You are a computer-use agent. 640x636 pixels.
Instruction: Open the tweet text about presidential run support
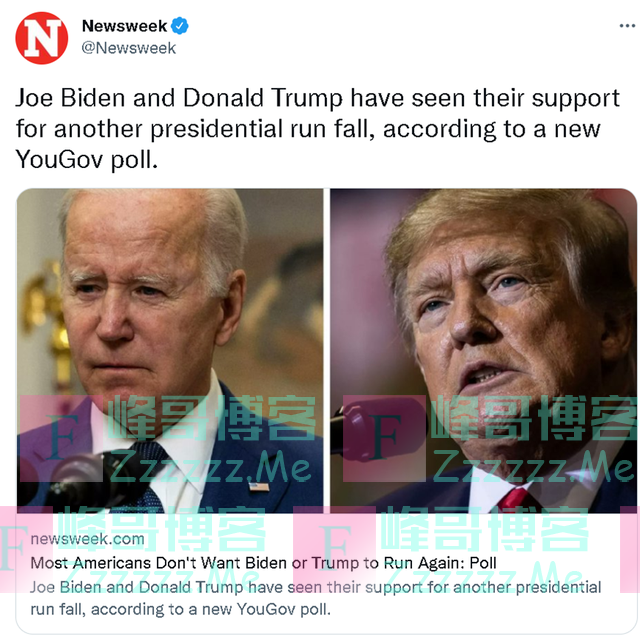point(318,129)
